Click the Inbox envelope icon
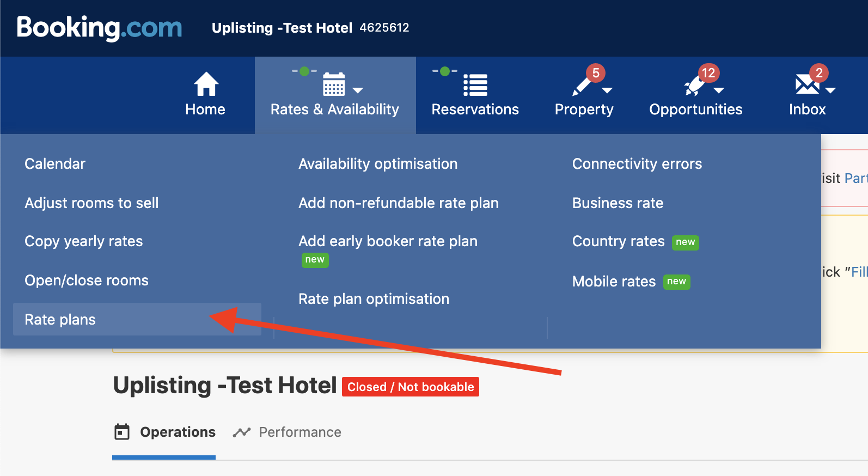The height and width of the screenshot is (476, 868). [x=807, y=84]
